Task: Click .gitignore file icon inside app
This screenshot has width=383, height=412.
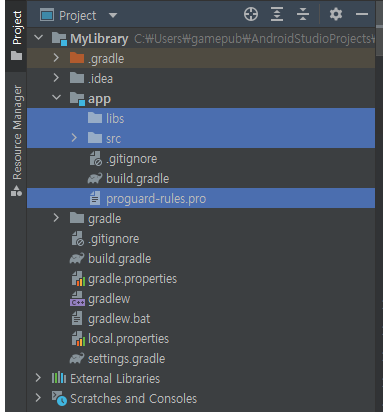Action: click(x=95, y=159)
